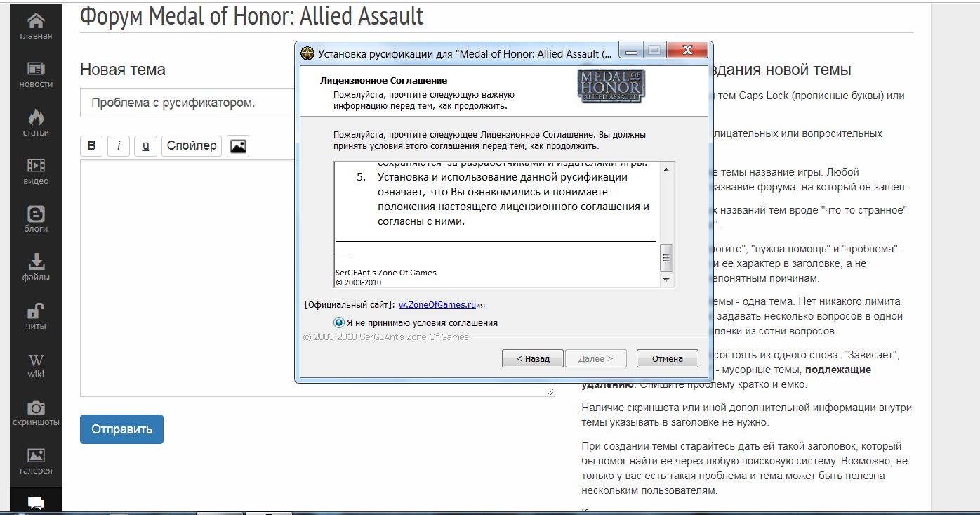Click the bold 'подлежащие' text in forum rules
This screenshot has height=515, width=980.
[838, 370]
